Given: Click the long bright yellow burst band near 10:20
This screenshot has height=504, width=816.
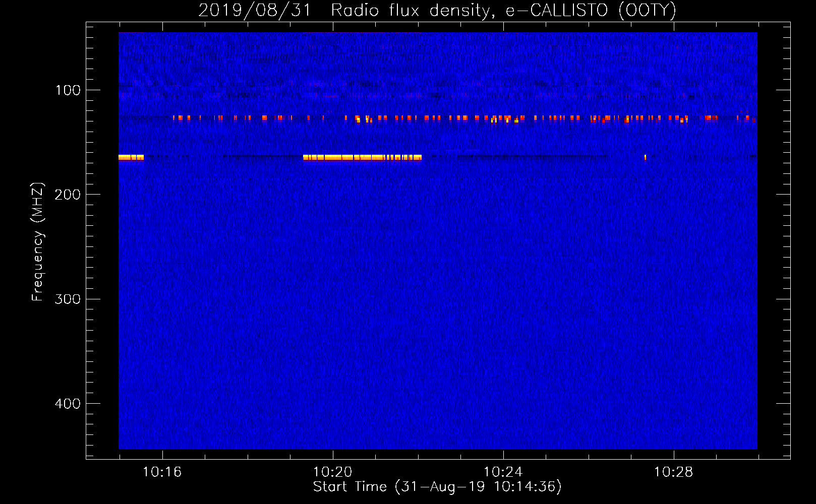Looking at the screenshot, I should pyautogui.click(x=362, y=158).
